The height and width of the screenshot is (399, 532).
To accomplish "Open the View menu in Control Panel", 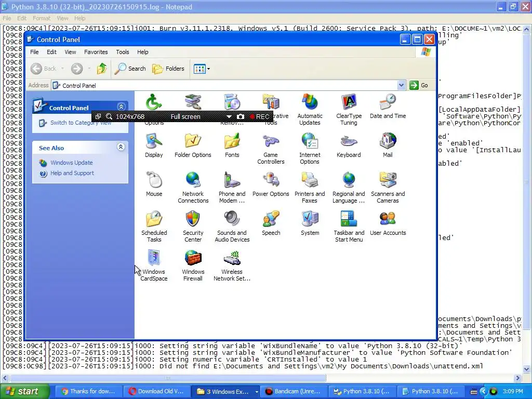I will [x=70, y=52].
